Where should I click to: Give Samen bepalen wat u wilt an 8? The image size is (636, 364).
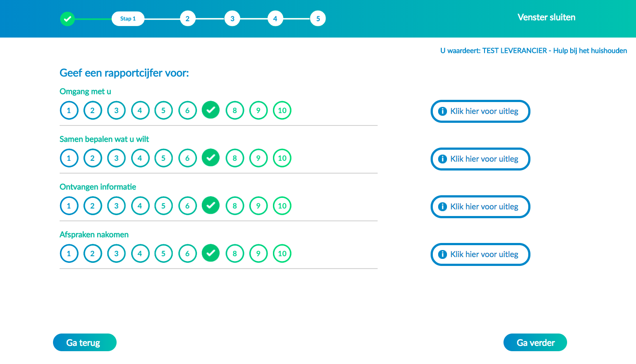click(235, 158)
